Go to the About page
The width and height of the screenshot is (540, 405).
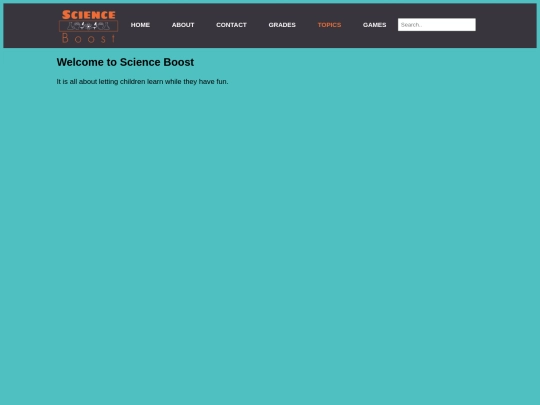coord(183,25)
